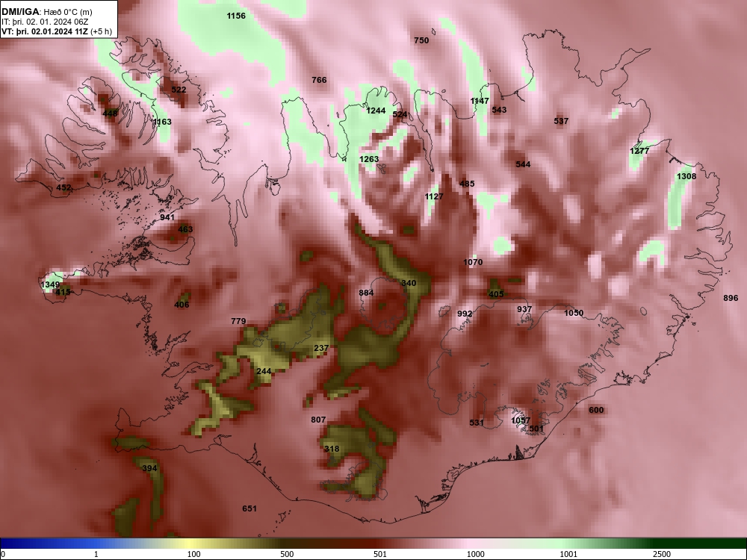The height and width of the screenshot is (560, 747).
Task: Click the color scale bar above label 2500
Action: tap(662, 544)
